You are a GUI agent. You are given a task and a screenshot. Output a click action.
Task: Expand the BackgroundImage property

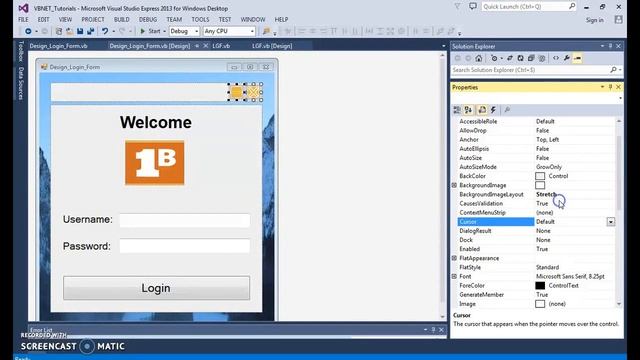pos(454,185)
